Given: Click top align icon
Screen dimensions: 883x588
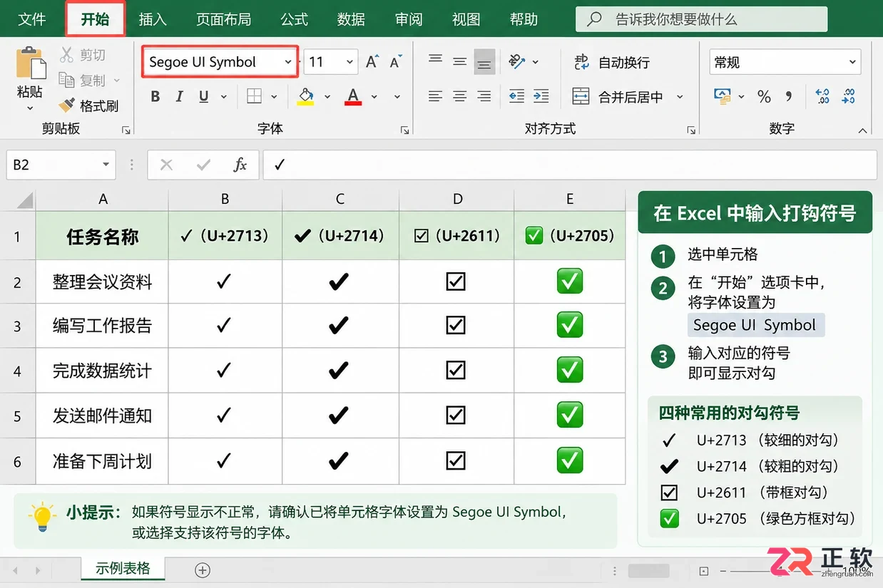Looking at the screenshot, I should 436,59.
